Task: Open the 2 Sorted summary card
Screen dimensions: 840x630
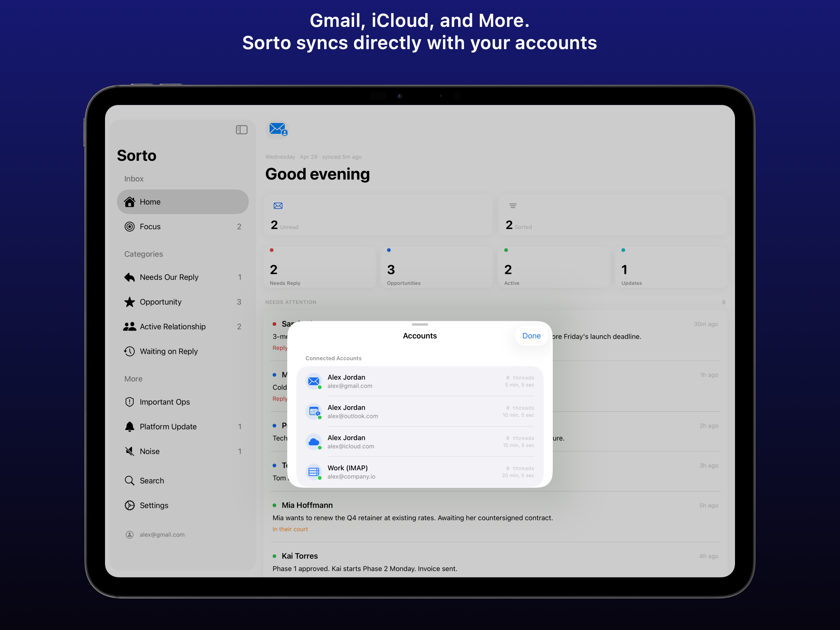Action: coord(613,215)
